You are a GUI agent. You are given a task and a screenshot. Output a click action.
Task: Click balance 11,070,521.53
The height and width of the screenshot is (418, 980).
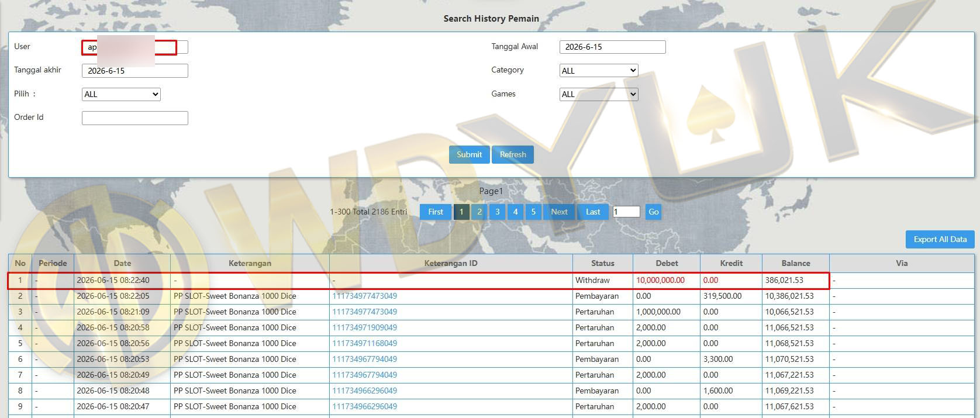(x=789, y=359)
